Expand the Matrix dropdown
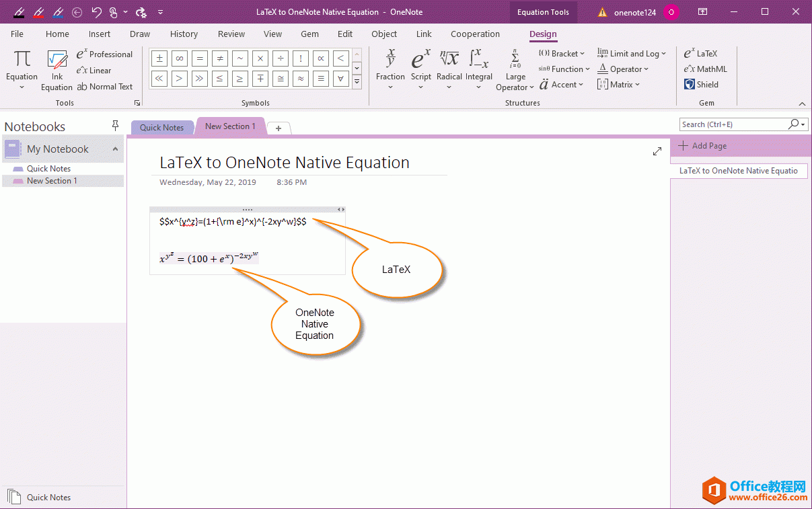The height and width of the screenshot is (509, 812). [x=618, y=84]
